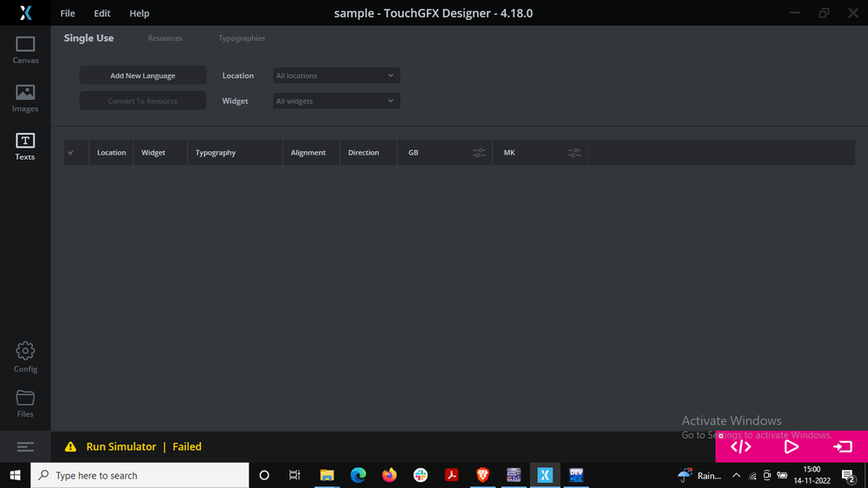This screenshot has width=868, height=488.
Task: Run the simulator with play icon
Action: click(792, 446)
